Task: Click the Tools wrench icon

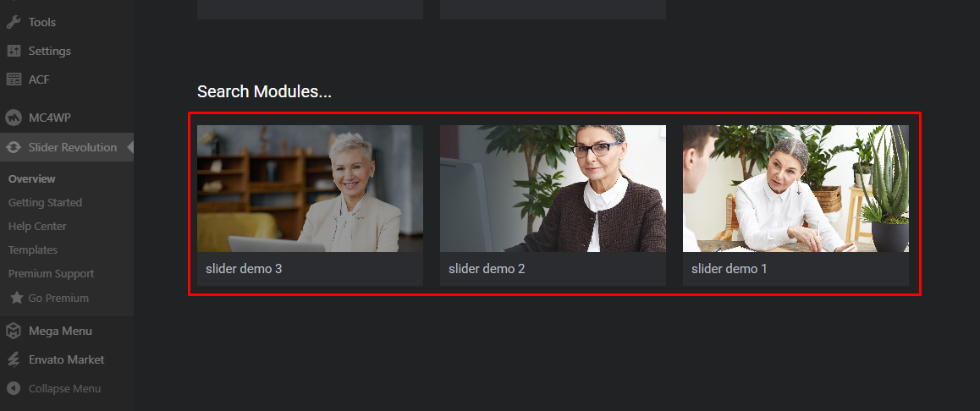Action: (14, 22)
